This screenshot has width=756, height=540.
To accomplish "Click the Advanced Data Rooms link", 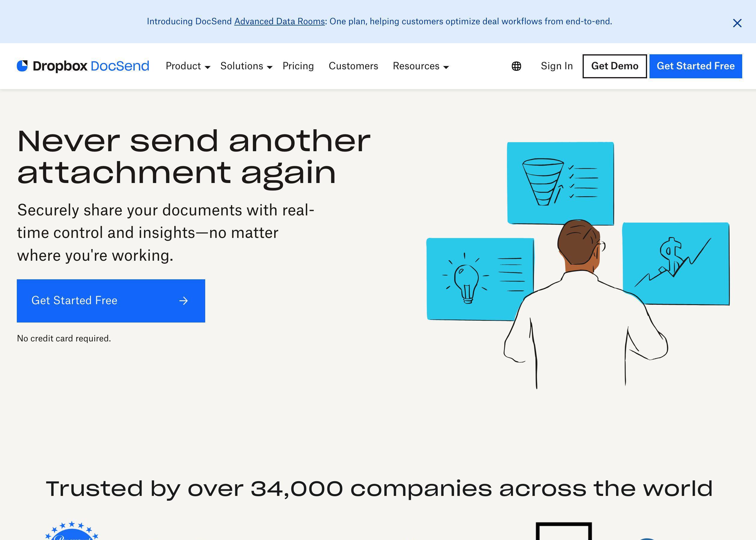I will (279, 21).
